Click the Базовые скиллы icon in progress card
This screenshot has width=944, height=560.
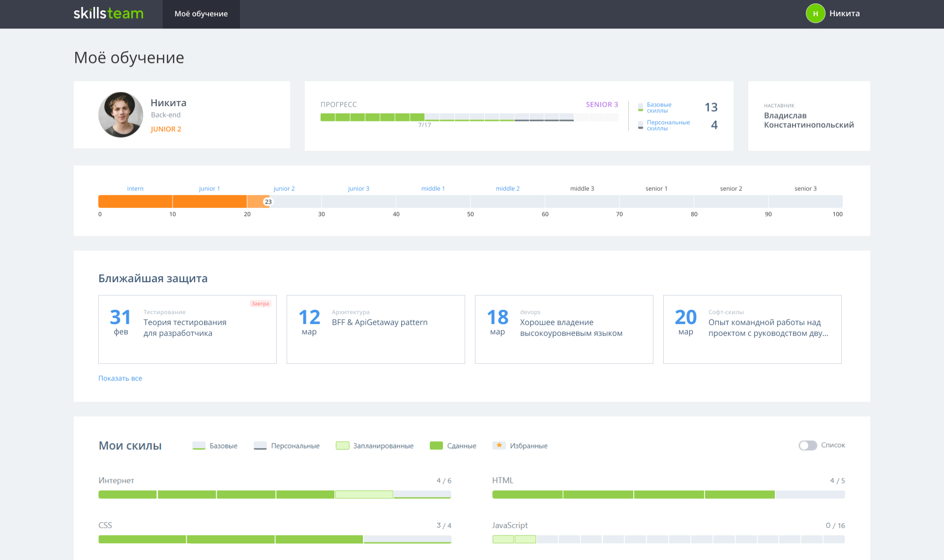coord(640,107)
